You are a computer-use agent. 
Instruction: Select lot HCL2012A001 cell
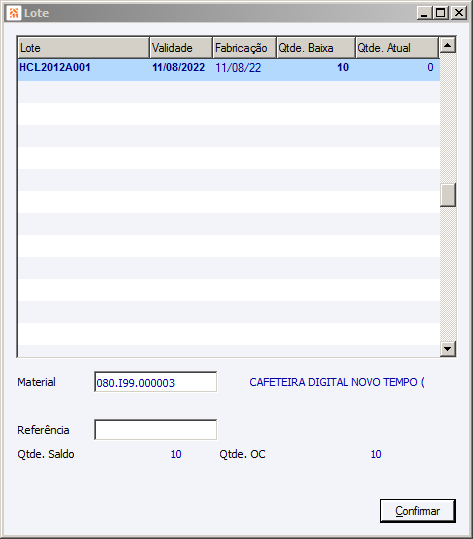coord(55,67)
